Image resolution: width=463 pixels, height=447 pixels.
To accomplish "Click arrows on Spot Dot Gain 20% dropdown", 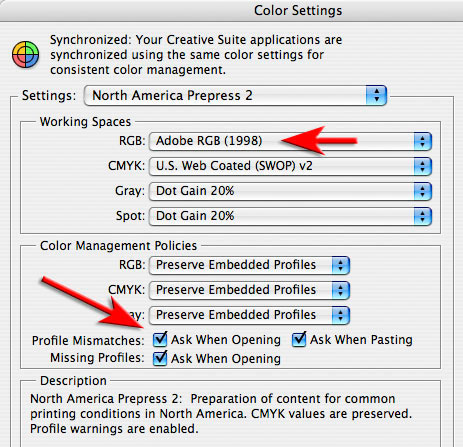I will click(x=423, y=216).
